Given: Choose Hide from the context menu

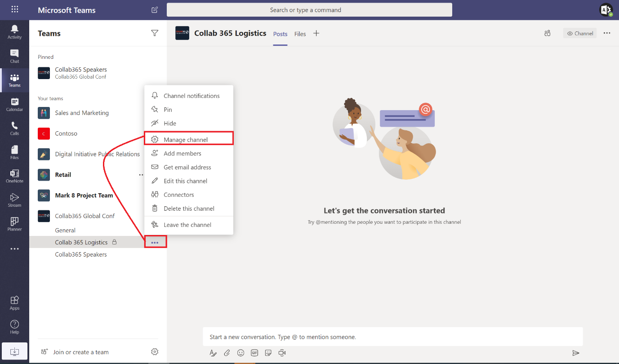Looking at the screenshot, I should pyautogui.click(x=189, y=123).
